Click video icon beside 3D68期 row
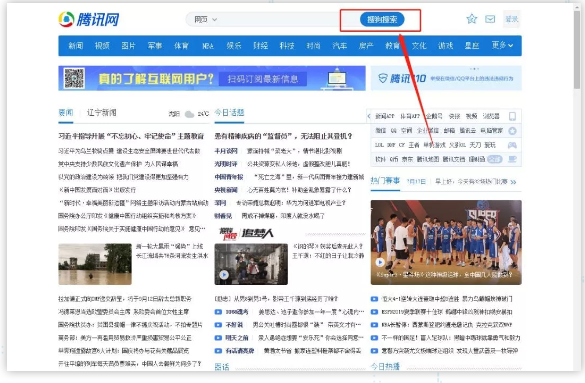The height and width of the screenshot is (383, 585). tap(218, 312)
